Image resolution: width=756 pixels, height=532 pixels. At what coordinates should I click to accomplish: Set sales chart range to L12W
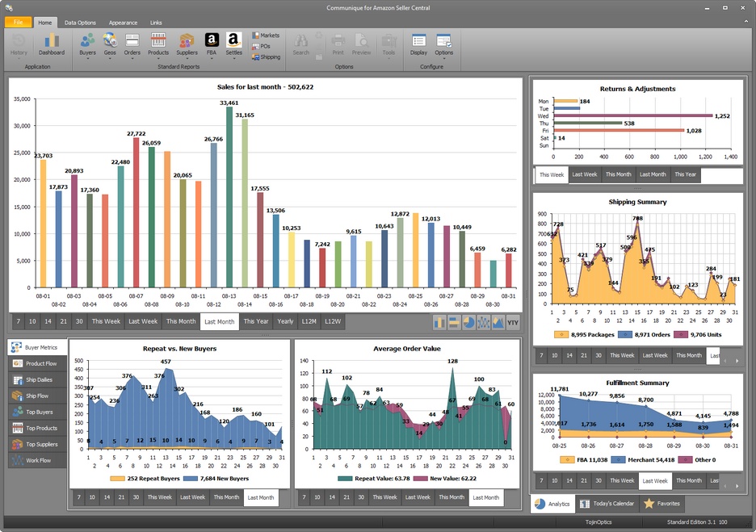(x=333, y=321)
